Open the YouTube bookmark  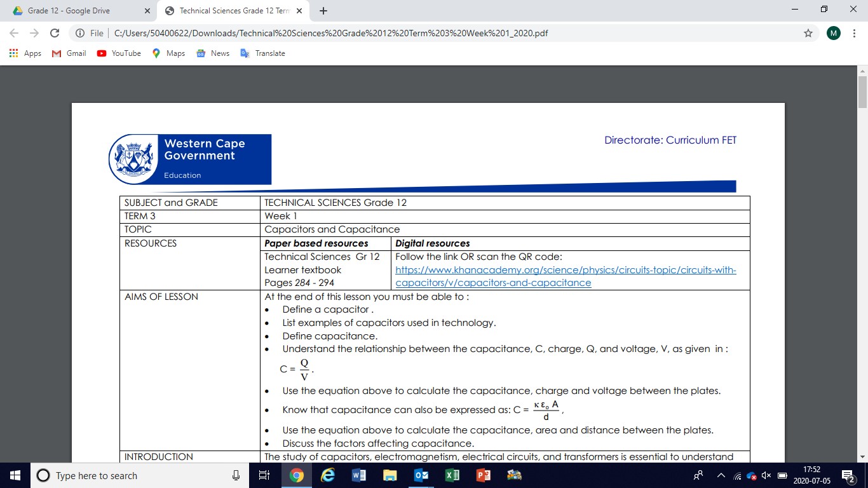(119, 53)
